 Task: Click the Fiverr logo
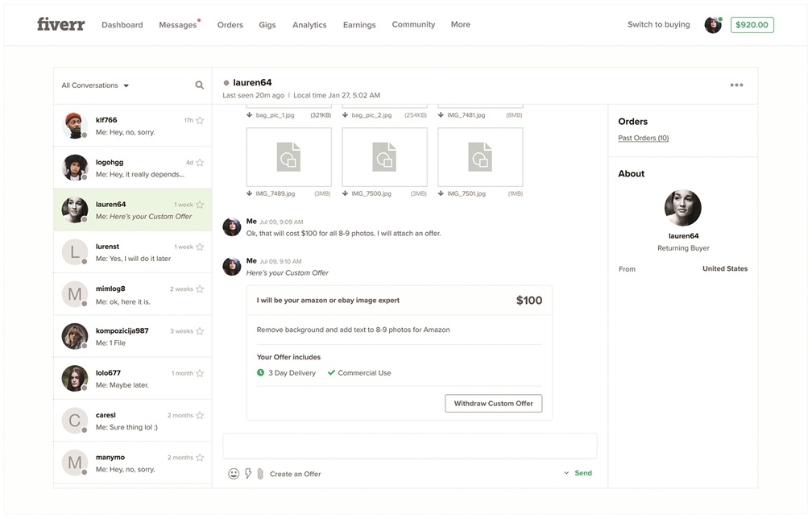pos(60,24)
